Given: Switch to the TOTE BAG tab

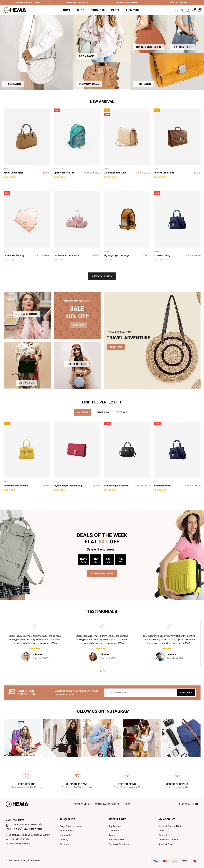Looking at the screenshot, I should tap(122, 412).
